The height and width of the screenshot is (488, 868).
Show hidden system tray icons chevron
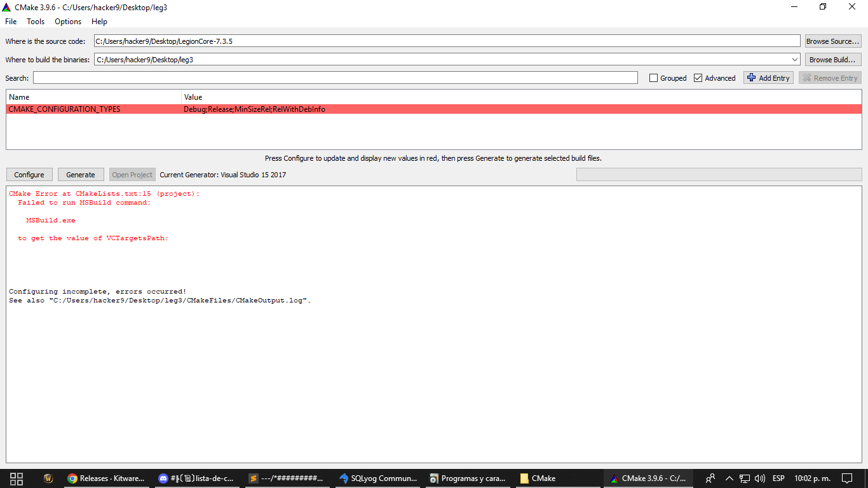point(729,478)
